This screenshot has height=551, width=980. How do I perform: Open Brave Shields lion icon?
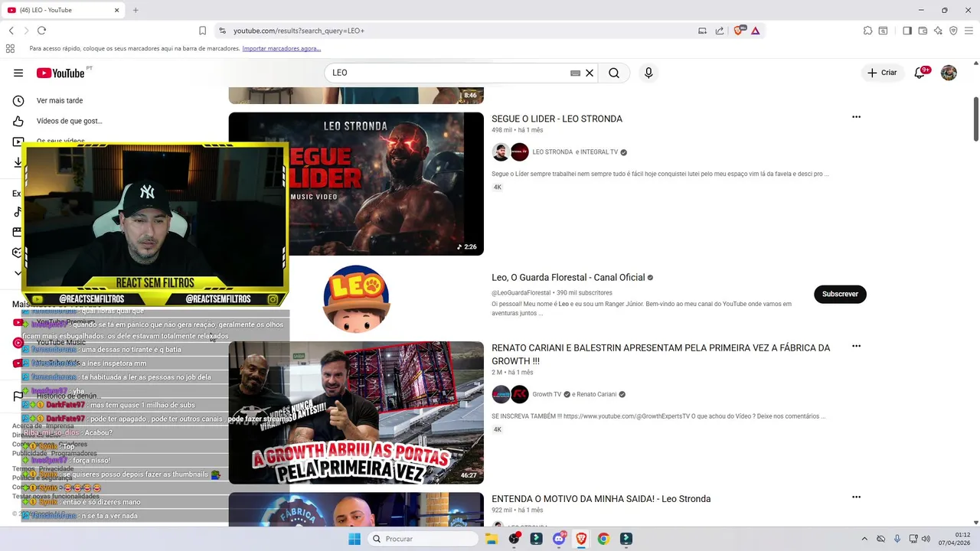pos(738,31)
